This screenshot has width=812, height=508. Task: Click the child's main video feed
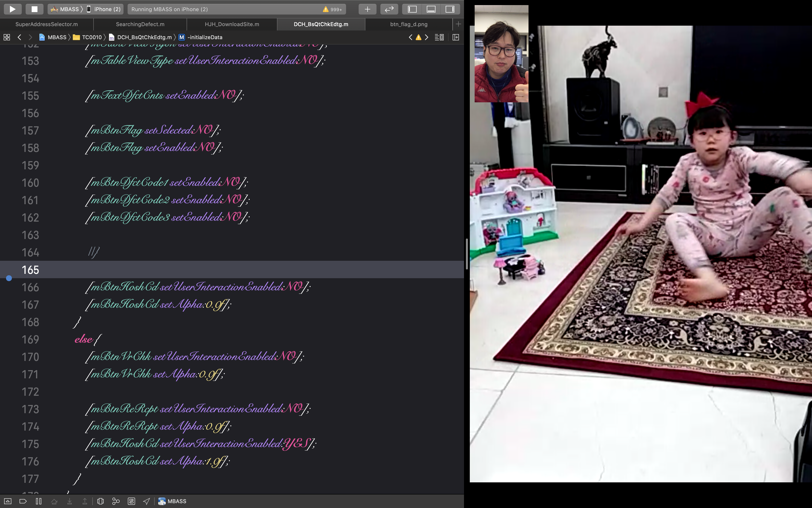coord(641,254)
